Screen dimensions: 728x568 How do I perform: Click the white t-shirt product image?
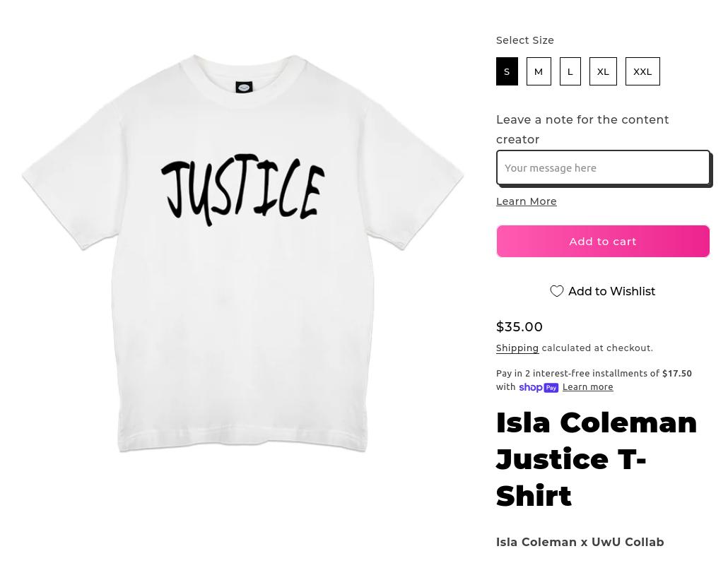242,253
